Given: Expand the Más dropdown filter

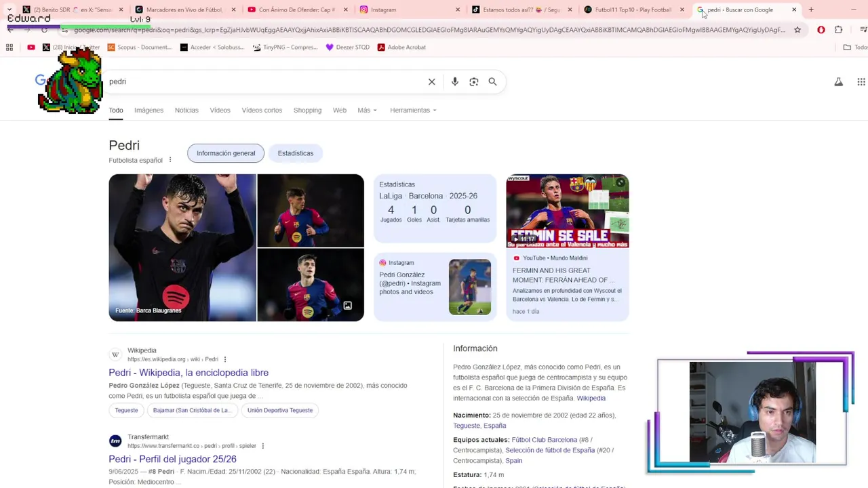Looking at the screenshot, I should click(x=367, y=110).
